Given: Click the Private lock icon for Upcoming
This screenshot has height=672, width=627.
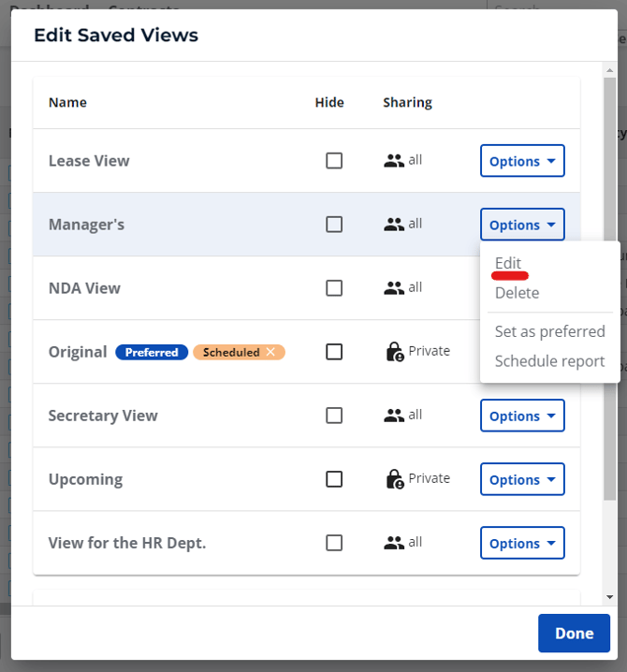Looking at the screenshot, I should 394,479.
